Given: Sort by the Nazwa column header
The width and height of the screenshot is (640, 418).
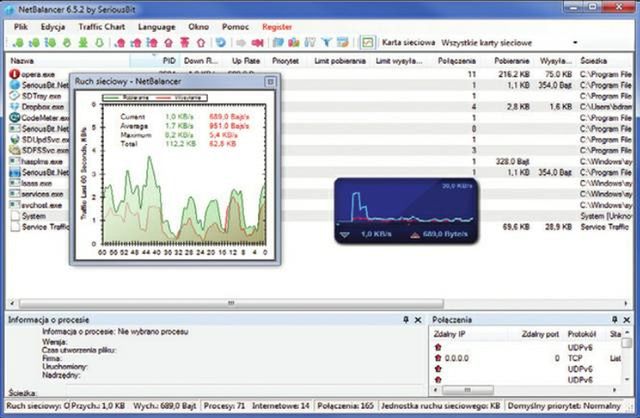Looking at the screenshot, I should [x=69, y=61].
